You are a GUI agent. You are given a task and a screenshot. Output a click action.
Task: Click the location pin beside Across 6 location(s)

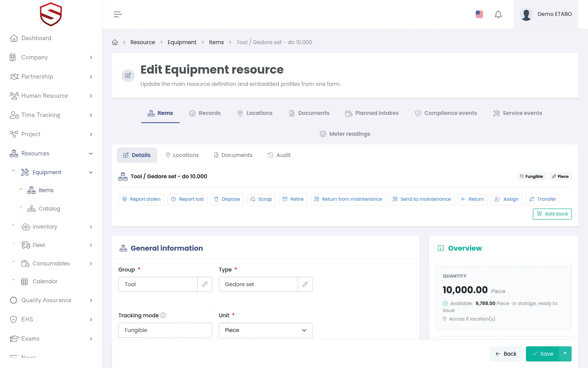444,319
